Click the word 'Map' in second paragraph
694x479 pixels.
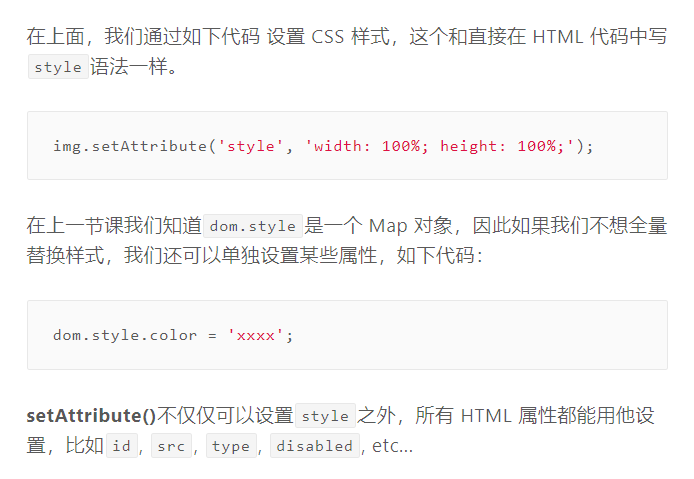pos(388,226)
